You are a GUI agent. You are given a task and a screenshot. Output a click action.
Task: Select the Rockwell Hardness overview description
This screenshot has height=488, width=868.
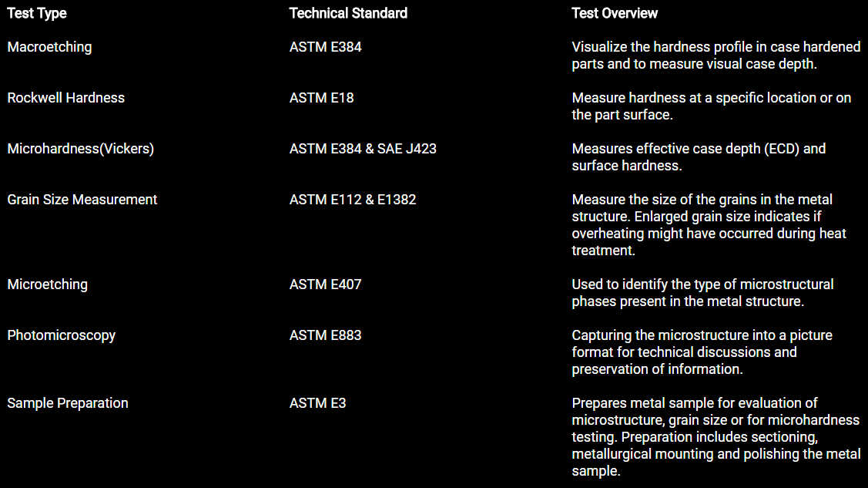click(712, 106)
